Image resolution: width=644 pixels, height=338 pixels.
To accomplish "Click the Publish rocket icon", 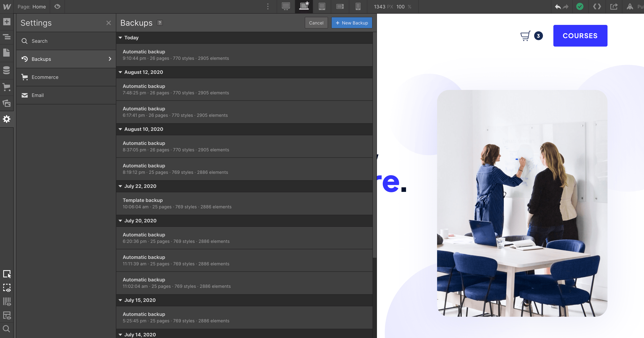I will (x=630, y=7).
